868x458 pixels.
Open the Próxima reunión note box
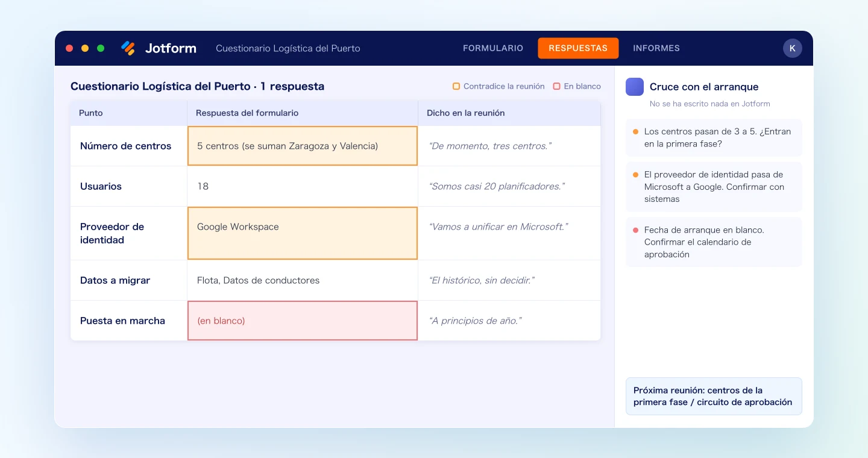[714, 396]
